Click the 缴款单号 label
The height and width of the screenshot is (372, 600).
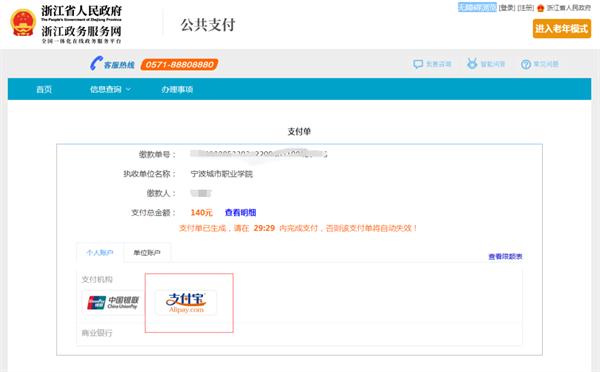157,154
